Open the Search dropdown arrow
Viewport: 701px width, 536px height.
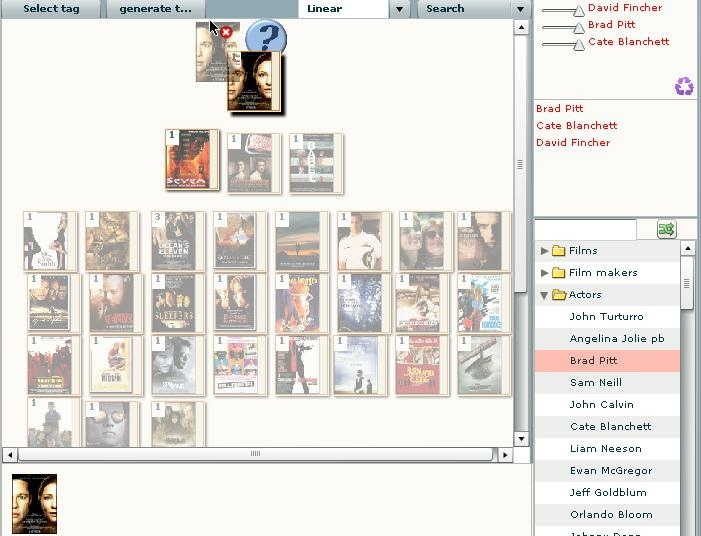pyautogui.click(x=520, y=9)
